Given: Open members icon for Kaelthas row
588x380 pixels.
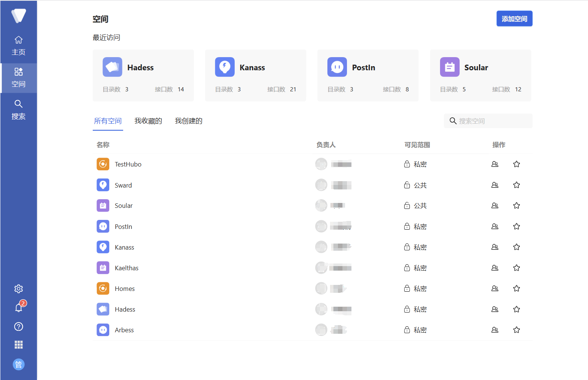Looking at the screenshot, I should (x=495, y=268).
